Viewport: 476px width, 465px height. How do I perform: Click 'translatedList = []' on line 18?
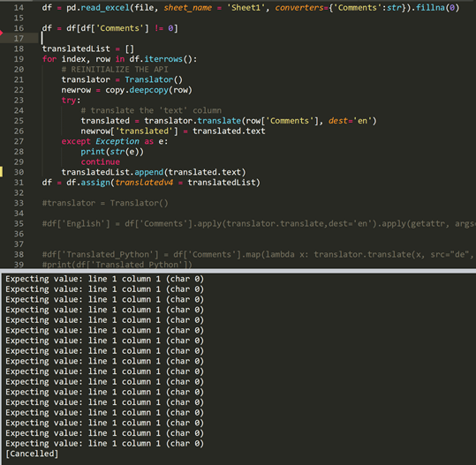[88, 49]
